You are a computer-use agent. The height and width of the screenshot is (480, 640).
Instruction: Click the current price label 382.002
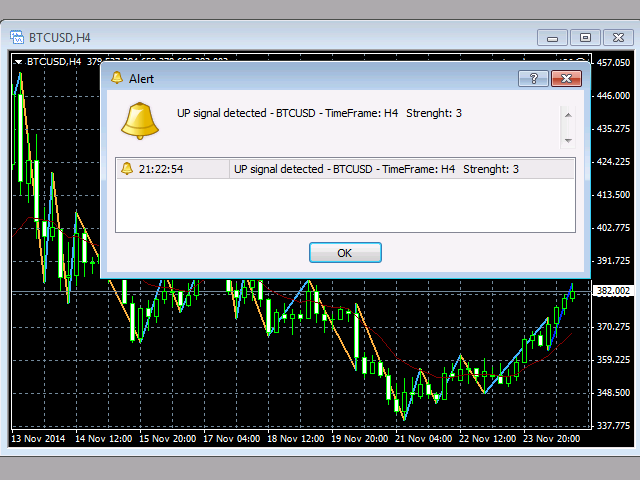612,291
